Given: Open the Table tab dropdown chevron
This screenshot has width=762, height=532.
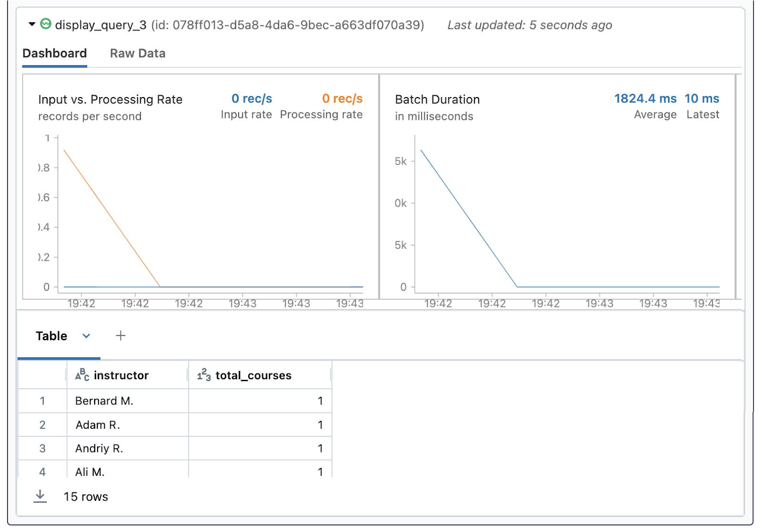Looking at the screenshot, I should pos(86,336).
